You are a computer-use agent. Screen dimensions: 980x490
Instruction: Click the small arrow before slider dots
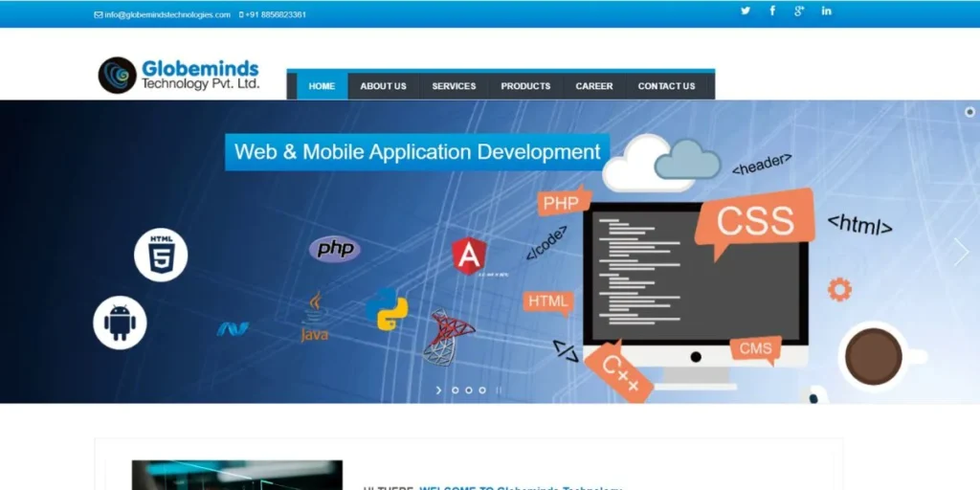click(x=438, y=390)
